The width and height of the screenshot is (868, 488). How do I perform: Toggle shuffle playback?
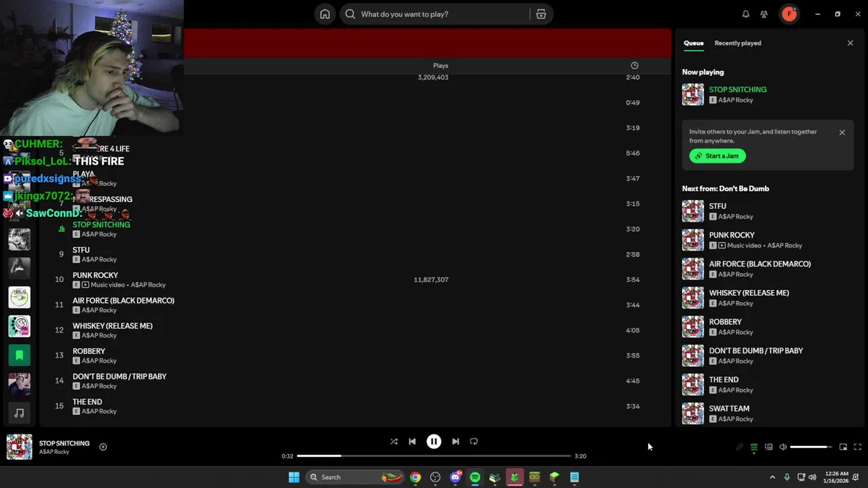tap(394, 441)
